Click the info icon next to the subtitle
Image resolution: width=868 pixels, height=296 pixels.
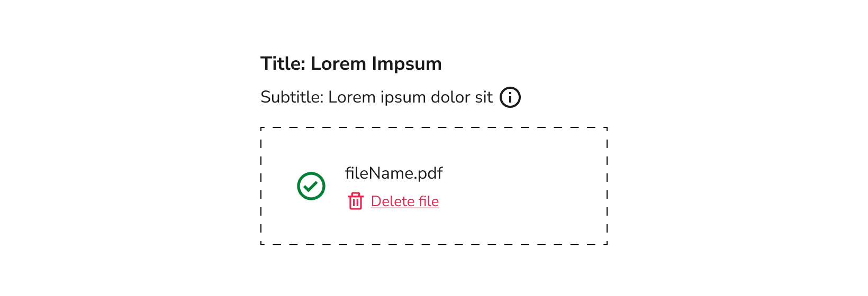[x=510, y=97]
